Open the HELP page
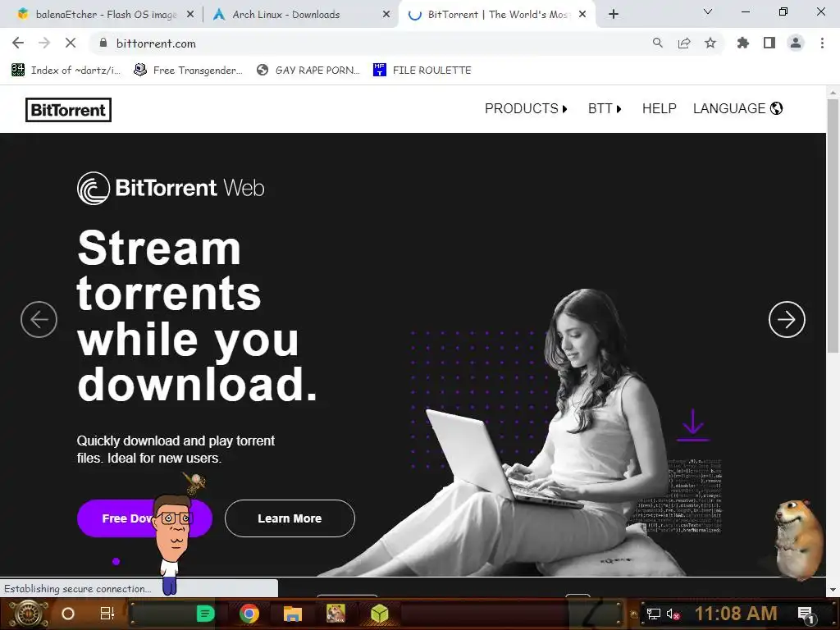This screenshot has width=840, height=630. (659, 109)
